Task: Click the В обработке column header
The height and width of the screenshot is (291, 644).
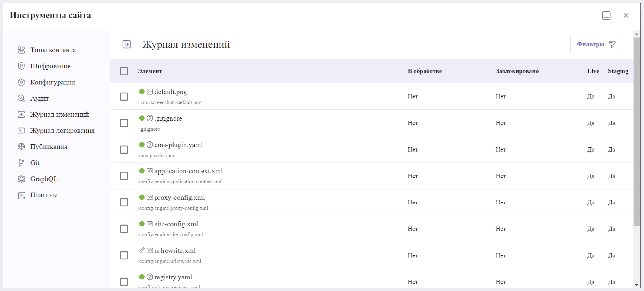Action: pos(424,71)
